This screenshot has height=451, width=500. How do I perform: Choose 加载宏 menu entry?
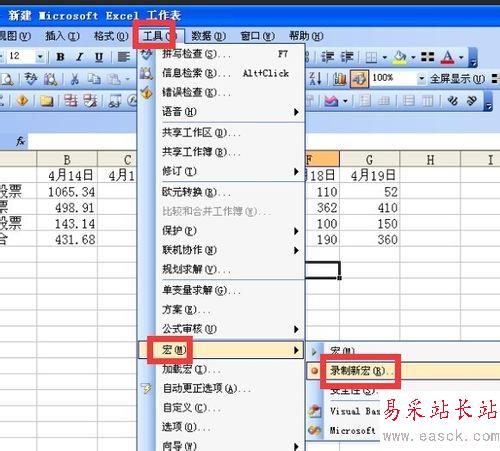[x=221, y=369]
